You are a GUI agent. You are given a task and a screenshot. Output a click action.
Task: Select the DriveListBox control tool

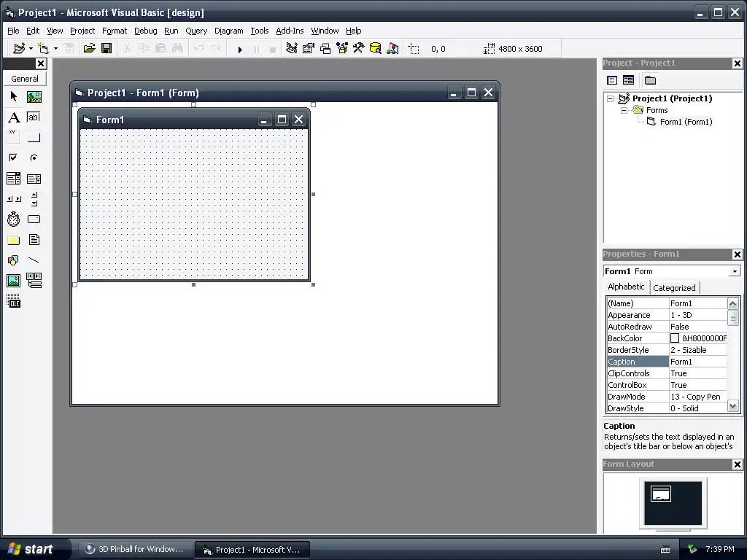coord(34,219)
